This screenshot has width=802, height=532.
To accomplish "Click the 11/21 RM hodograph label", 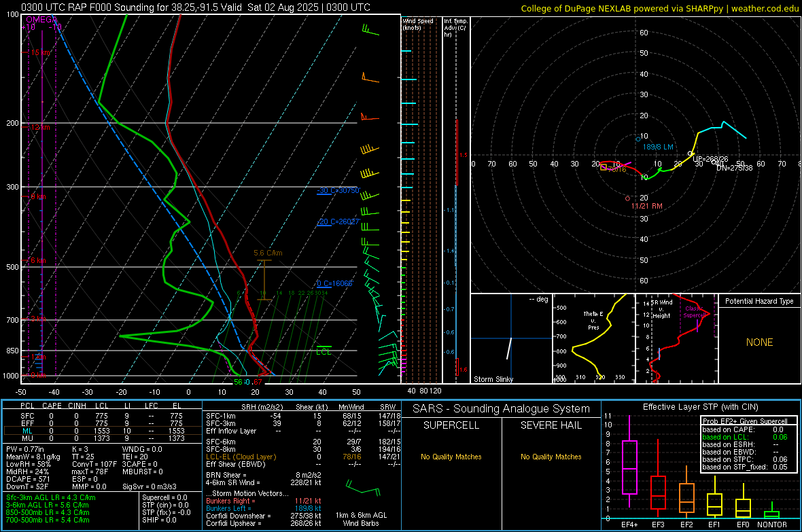I will (x=646, y=206).
